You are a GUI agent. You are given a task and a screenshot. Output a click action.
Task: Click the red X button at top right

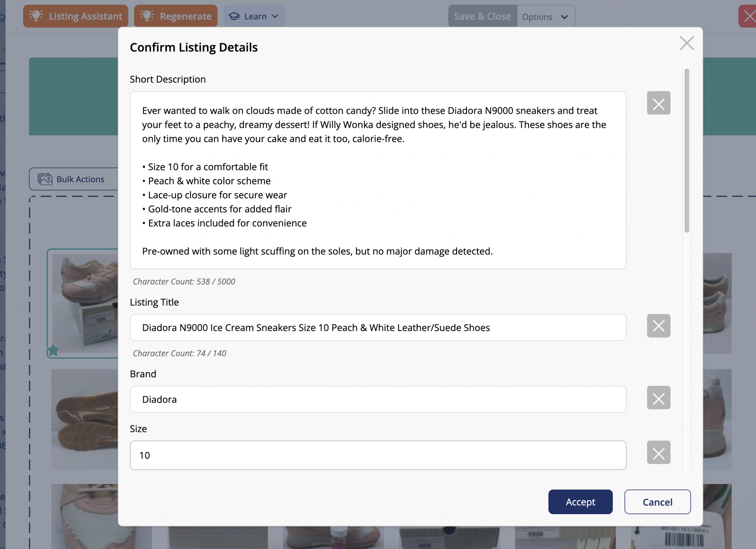pos(749,16)
